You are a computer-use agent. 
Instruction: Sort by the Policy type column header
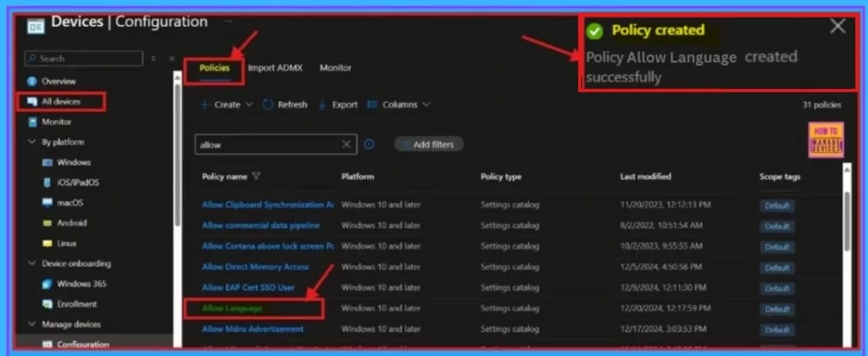click(x=501, y=176)
